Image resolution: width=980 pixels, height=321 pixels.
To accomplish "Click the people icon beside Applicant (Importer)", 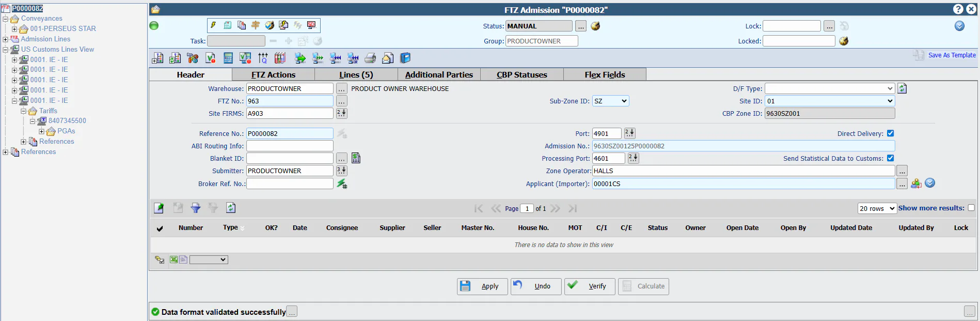I will tap(916, 183).
